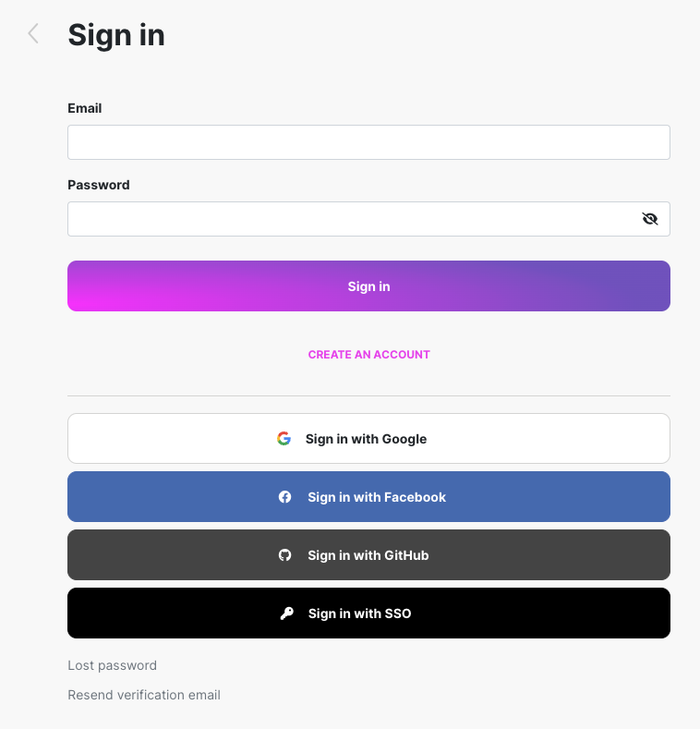This screenshot has width=700, height=729.
Task: Click the SSO key icon
Action: point(286,614)
